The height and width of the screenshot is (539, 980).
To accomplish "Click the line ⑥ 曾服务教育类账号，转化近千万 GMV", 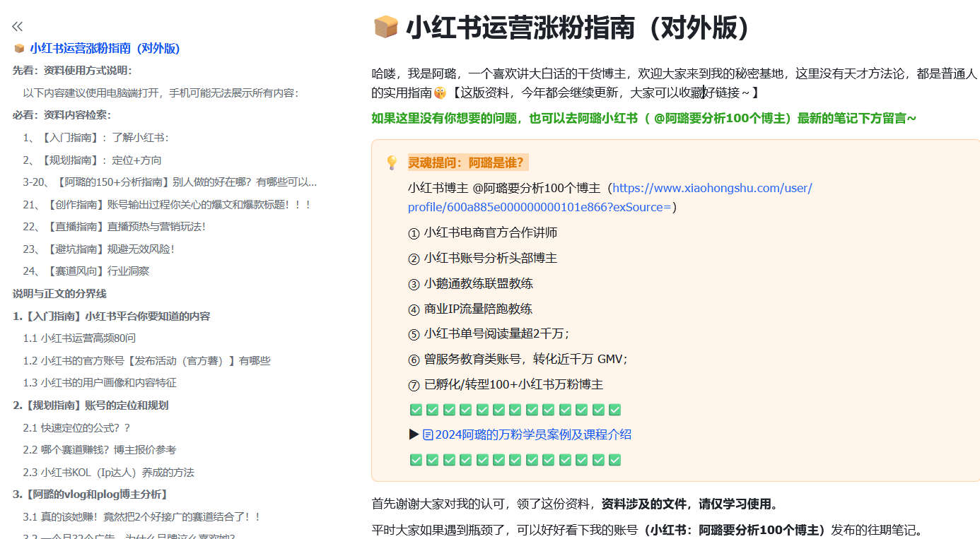I will click(518, 360).
